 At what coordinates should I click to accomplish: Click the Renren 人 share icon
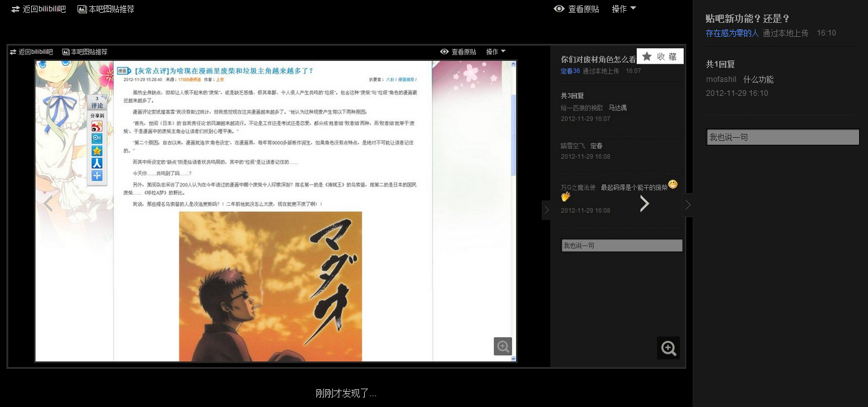[x=97, y=163]
